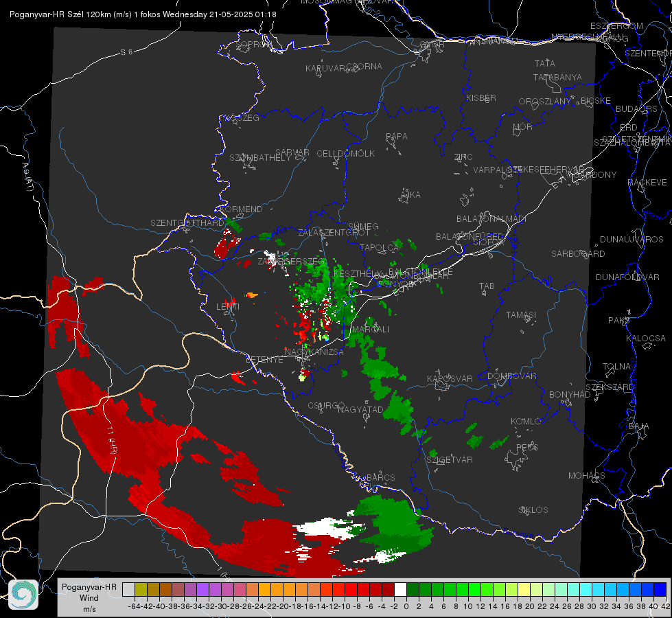Click the MARCALI map label

click(x=370, y=330)
